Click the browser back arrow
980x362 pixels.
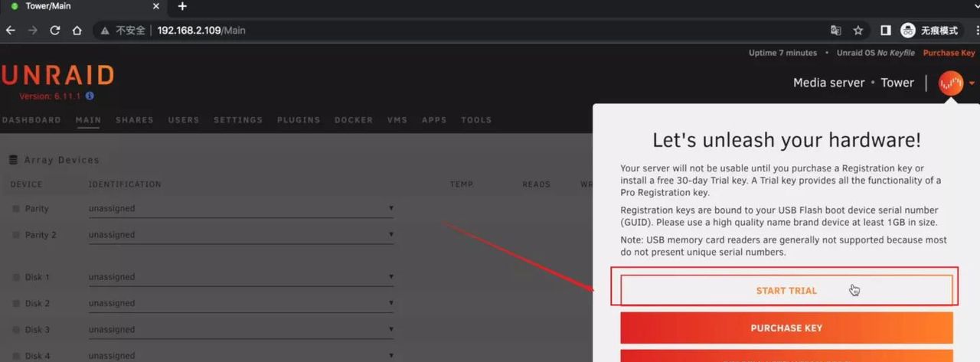point(10,31)
